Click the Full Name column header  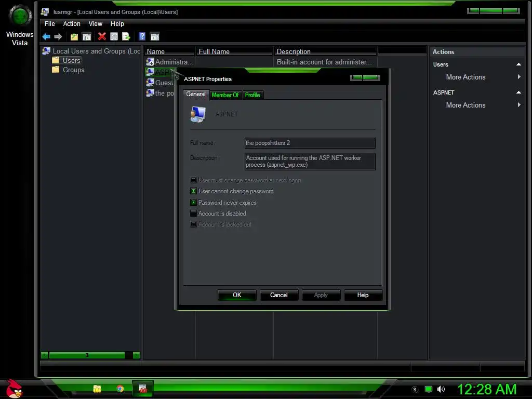(x=234, y=51)
